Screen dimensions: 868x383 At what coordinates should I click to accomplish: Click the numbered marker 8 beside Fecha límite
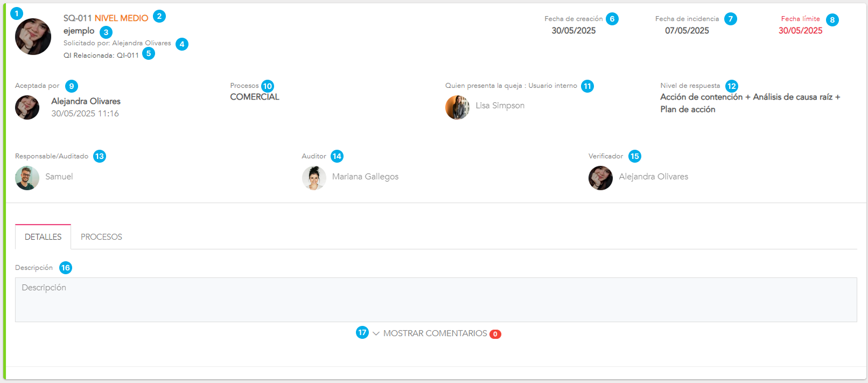(832, 20)
